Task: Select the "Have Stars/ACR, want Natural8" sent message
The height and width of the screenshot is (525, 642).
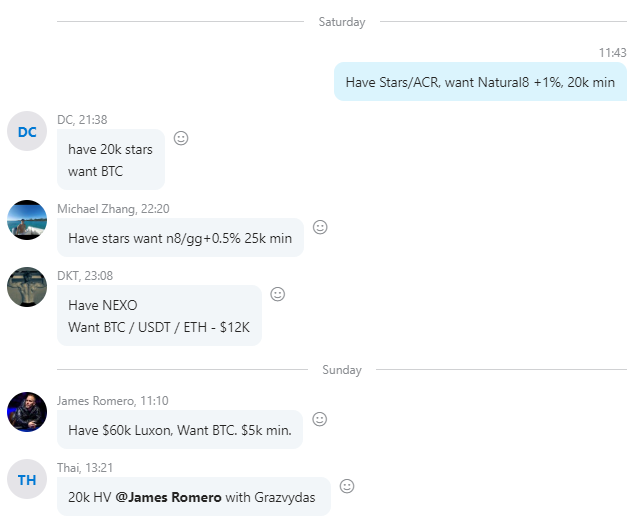Action: [x=480, y=82]
